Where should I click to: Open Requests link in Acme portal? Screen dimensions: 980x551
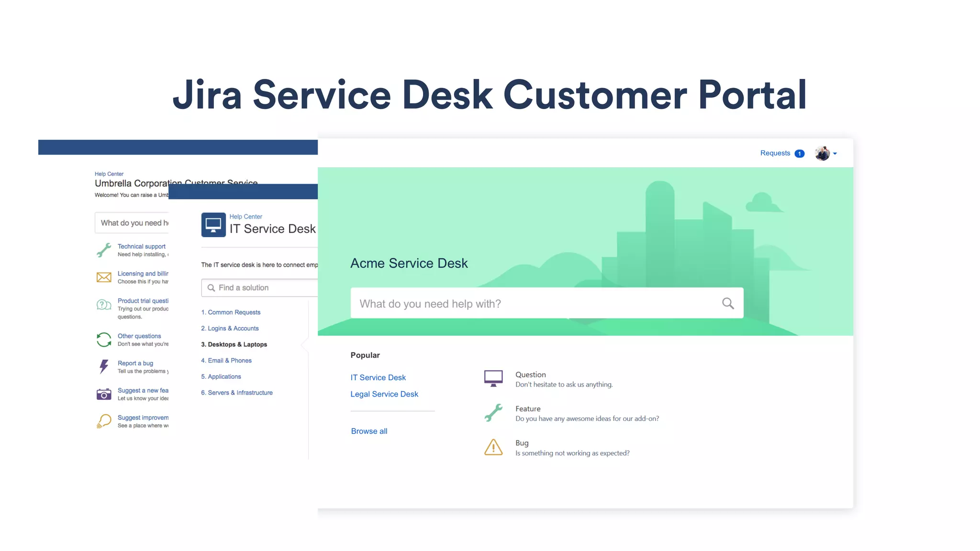coord(775,153)
